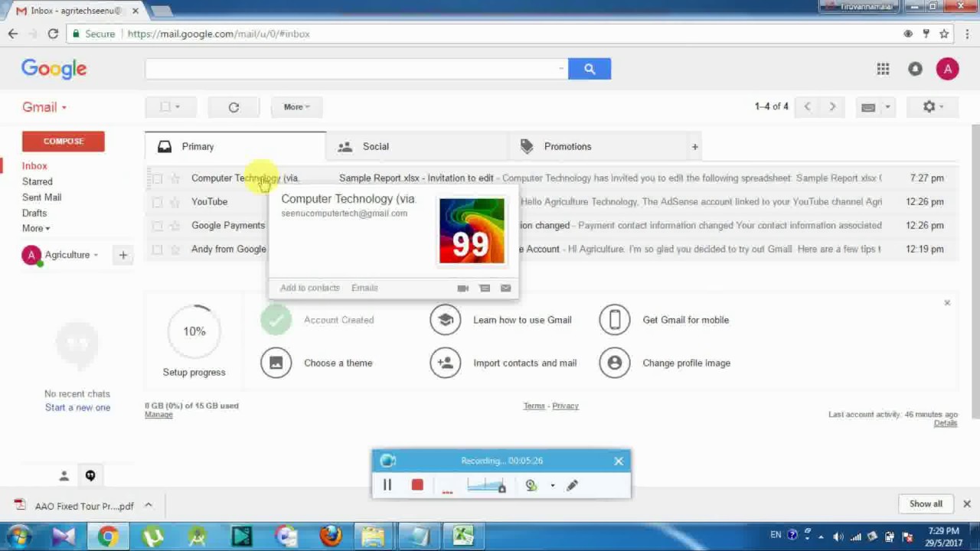Screen dimensions: 980x551
Task: Open Hangouts conversations icon
Action: point(90,476)
